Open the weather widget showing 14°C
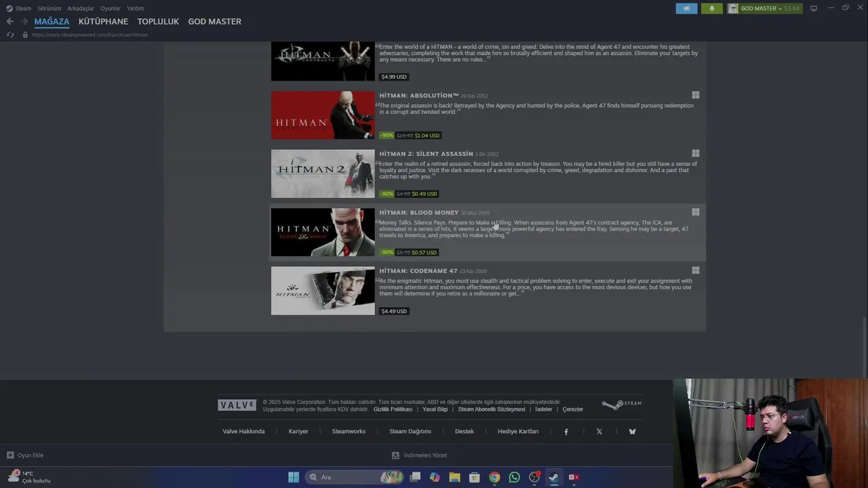The image size is (868, 488). [31, 477]
